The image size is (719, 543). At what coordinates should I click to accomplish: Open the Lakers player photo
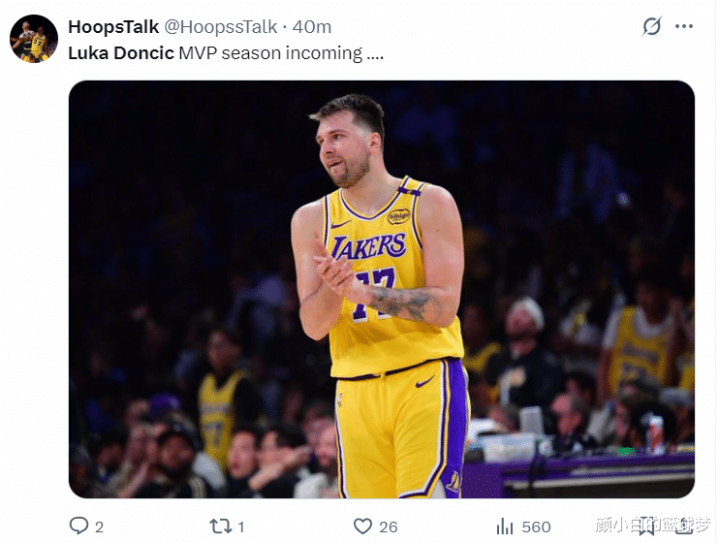pos(381,288)
